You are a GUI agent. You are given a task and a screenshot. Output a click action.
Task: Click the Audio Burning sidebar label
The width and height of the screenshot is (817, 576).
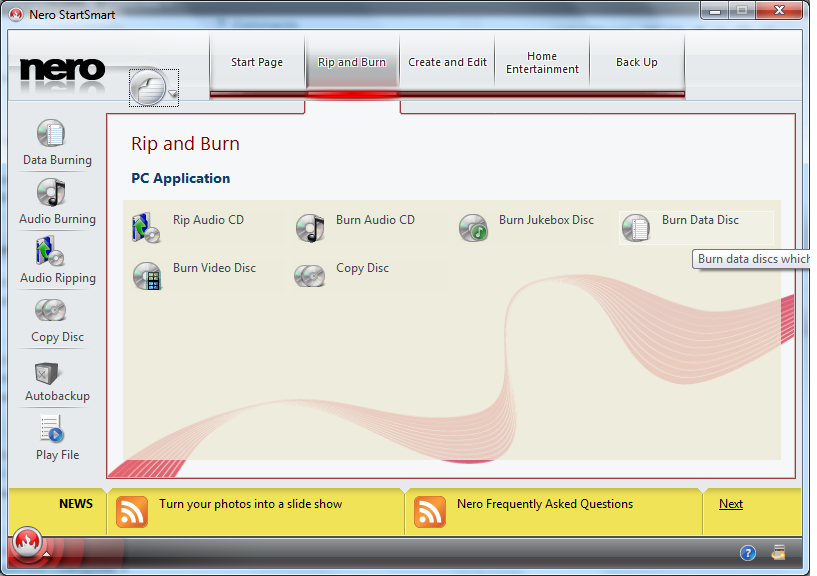pyautogui.click(x=57, y=219)
